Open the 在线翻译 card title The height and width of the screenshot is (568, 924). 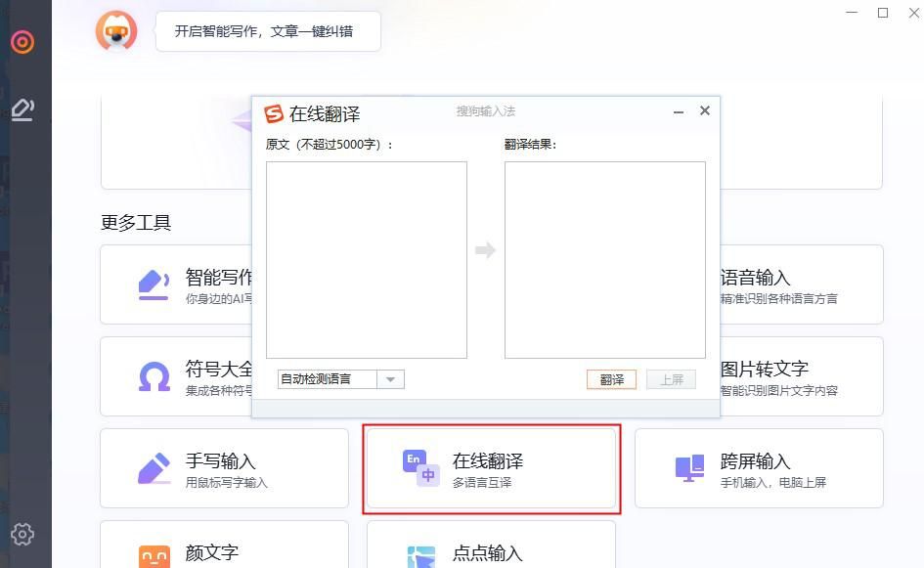[x=488, y=460]
